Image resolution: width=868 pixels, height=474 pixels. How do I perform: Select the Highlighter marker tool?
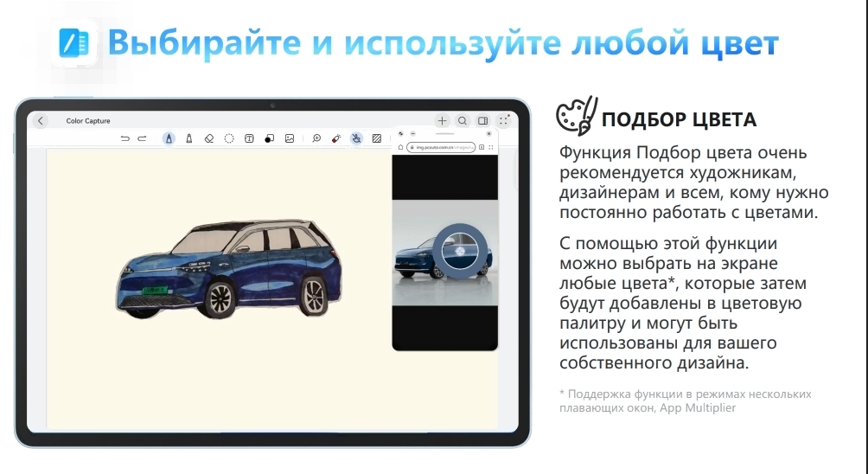188,138
